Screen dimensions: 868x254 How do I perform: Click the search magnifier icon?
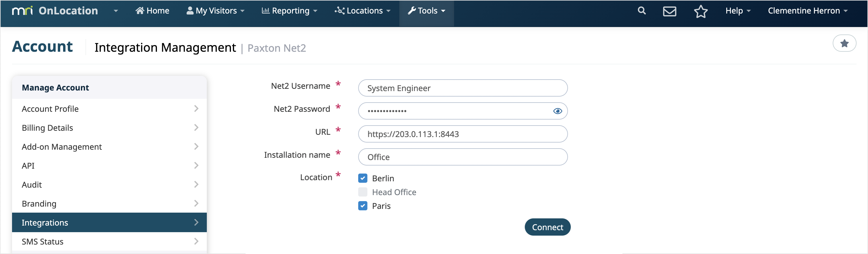[642, 11]
